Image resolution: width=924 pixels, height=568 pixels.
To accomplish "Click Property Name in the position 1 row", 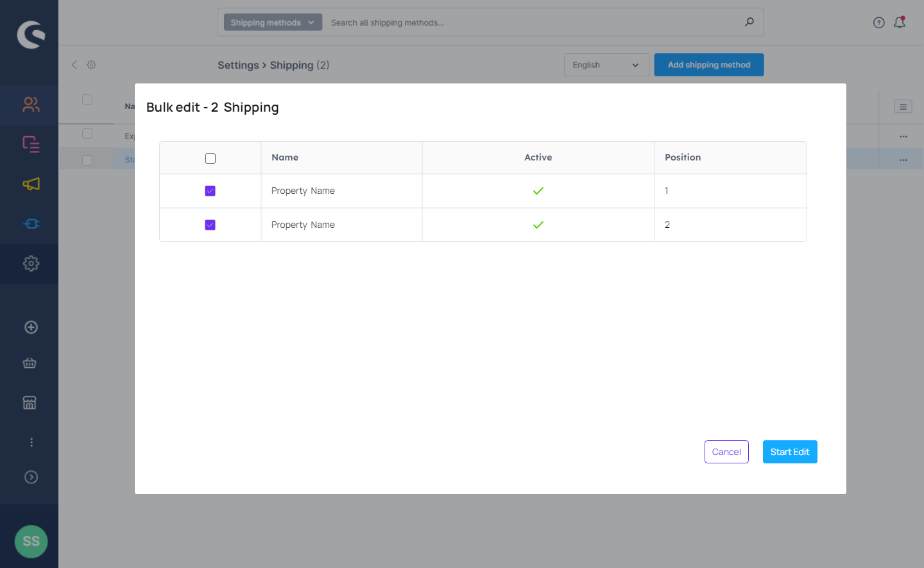I will point(303,191).
